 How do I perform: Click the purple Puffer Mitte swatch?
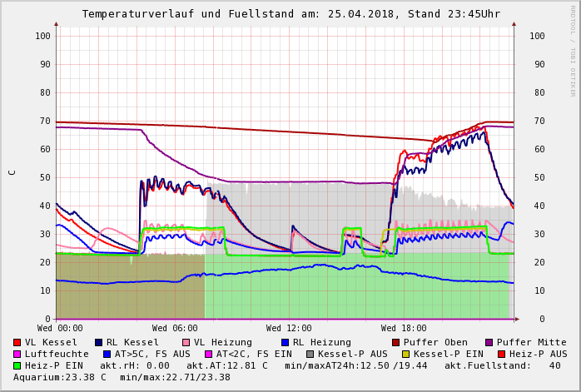coord(489,342)
